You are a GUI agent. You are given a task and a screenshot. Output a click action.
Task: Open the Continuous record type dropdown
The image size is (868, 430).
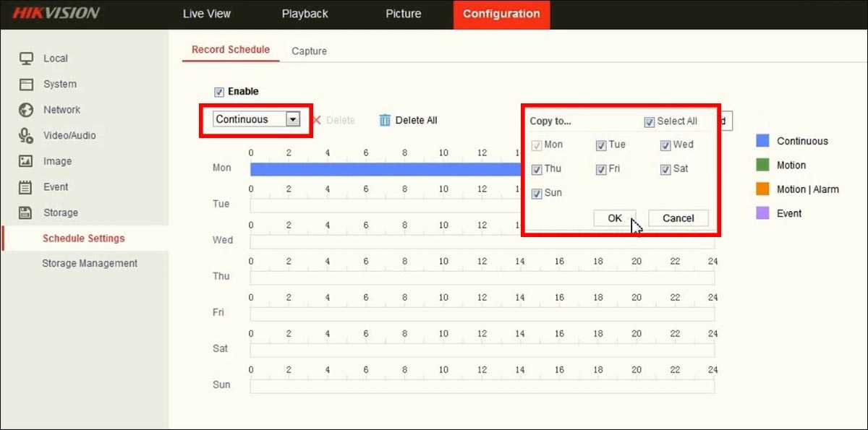pyautogui.click(x=292, y=120)
